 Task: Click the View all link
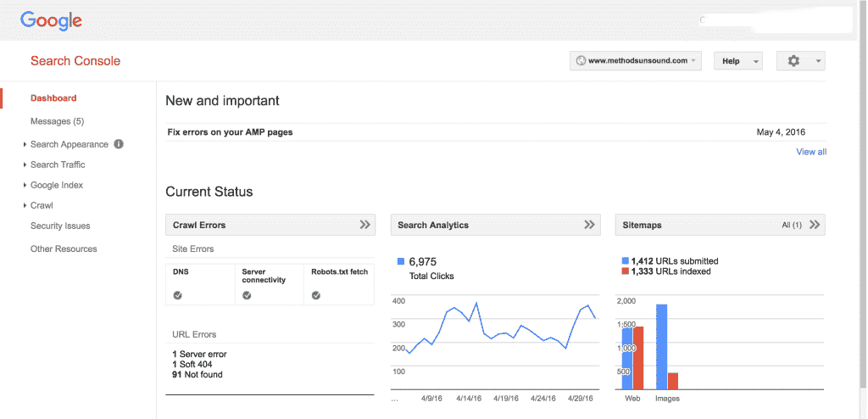[x=811, y=152]
